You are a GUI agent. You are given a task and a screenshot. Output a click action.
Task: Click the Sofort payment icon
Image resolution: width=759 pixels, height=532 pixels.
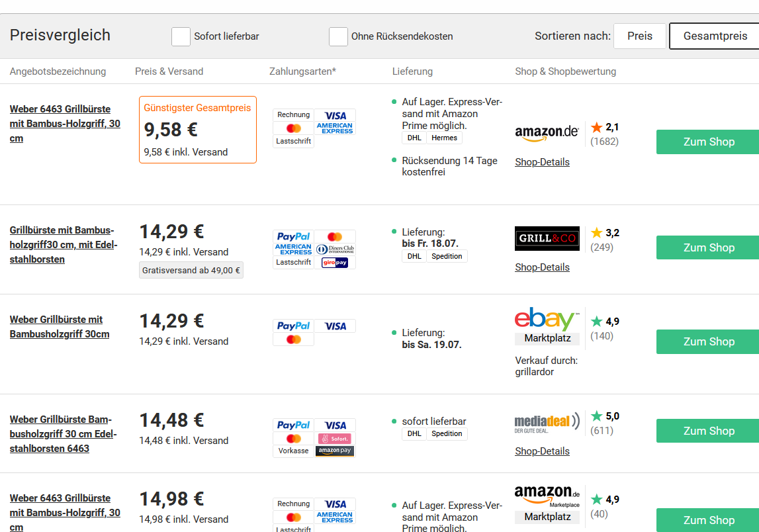pyautogui.click(x=335, y=439)
